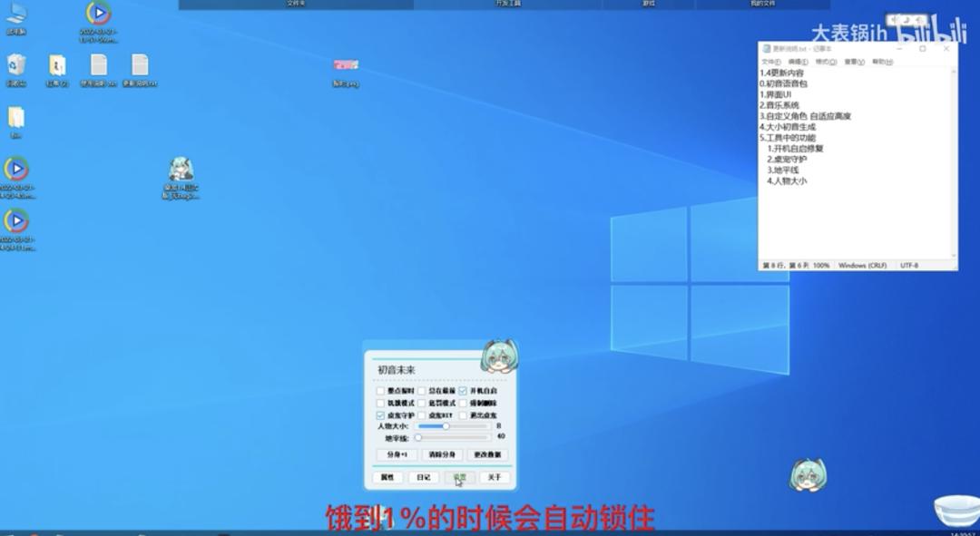
Task: Click the line 1.开机自启修复 in Notepad
Action: 795,149
